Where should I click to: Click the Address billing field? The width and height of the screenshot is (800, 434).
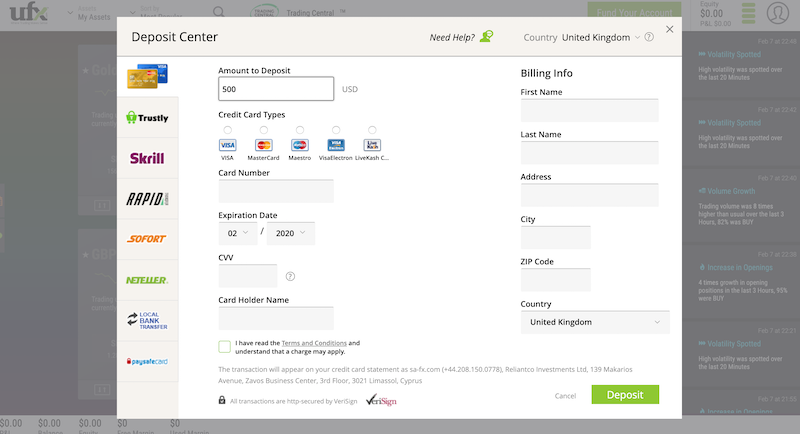coord(589,195)
